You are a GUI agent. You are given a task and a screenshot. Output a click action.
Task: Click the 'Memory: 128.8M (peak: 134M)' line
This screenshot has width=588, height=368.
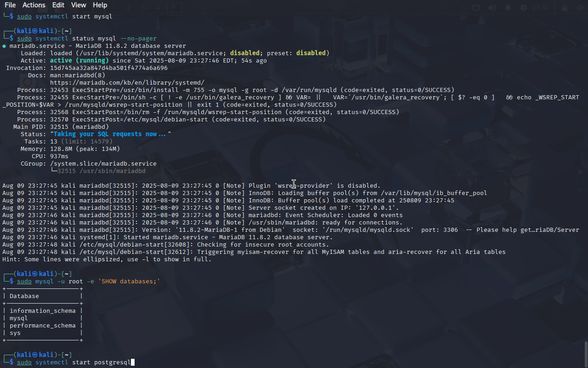pos(70,149)
